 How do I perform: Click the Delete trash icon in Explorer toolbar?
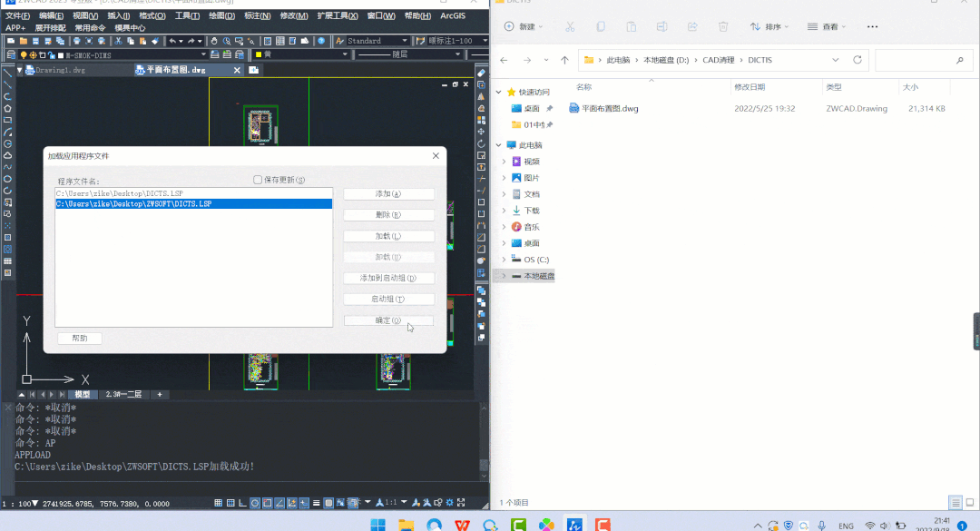(723, 26)
